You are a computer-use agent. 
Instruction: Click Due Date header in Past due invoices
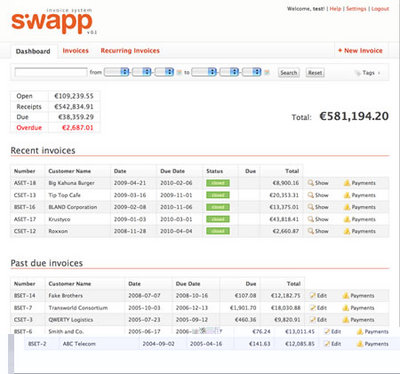point(188,284)
